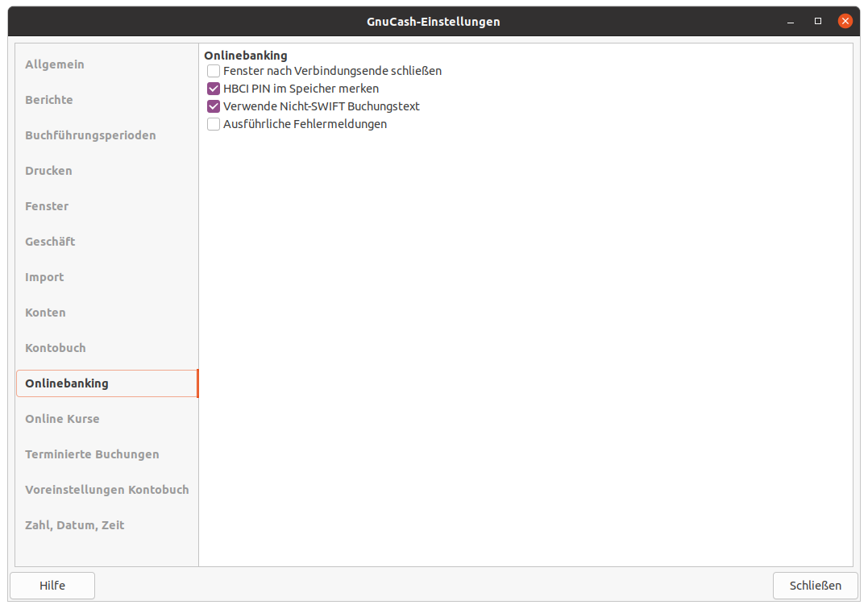Show the Geschäft settings
Screen dimensions: 868x609
[x=50, y=242]
